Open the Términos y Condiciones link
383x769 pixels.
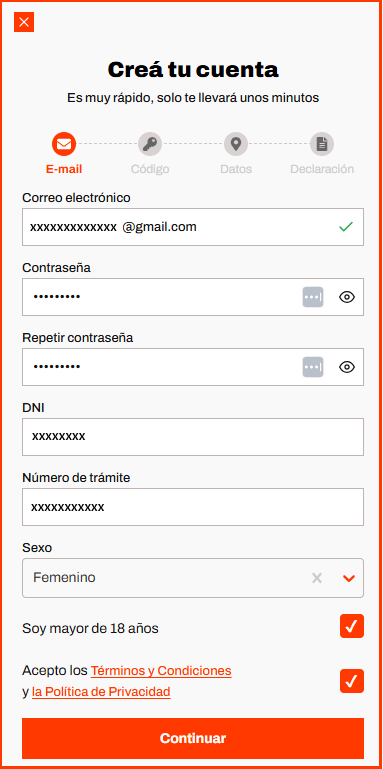161,670
